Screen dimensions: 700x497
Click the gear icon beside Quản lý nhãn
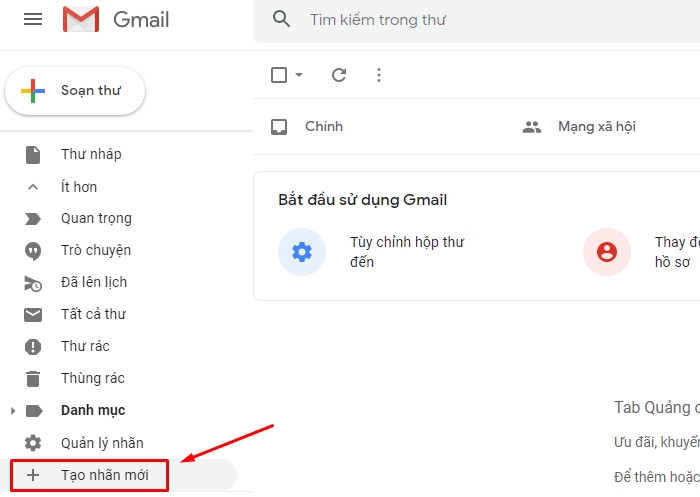(33, 443)
